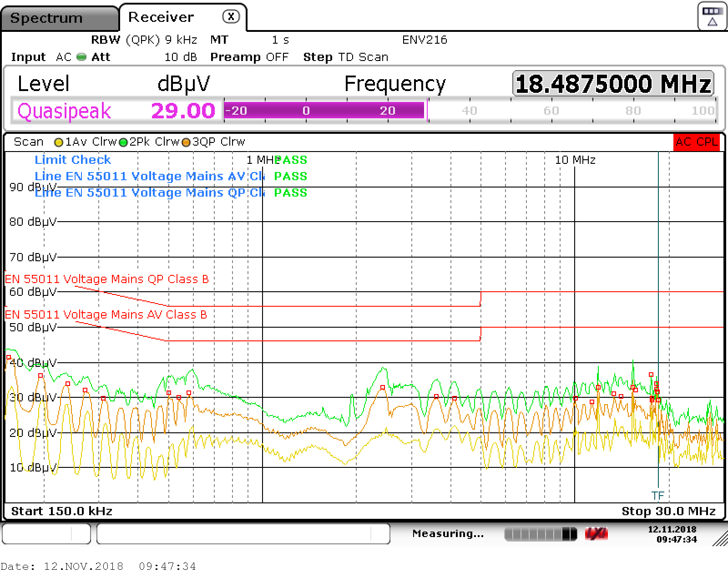Click the QP limit line PASS result

(x=290, y=193)
